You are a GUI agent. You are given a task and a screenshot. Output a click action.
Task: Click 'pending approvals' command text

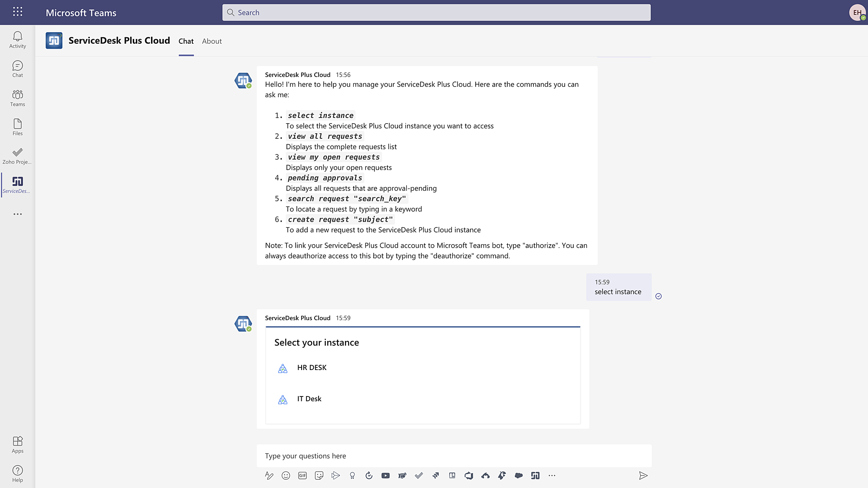pyautogui.click(x=325, y=178)
